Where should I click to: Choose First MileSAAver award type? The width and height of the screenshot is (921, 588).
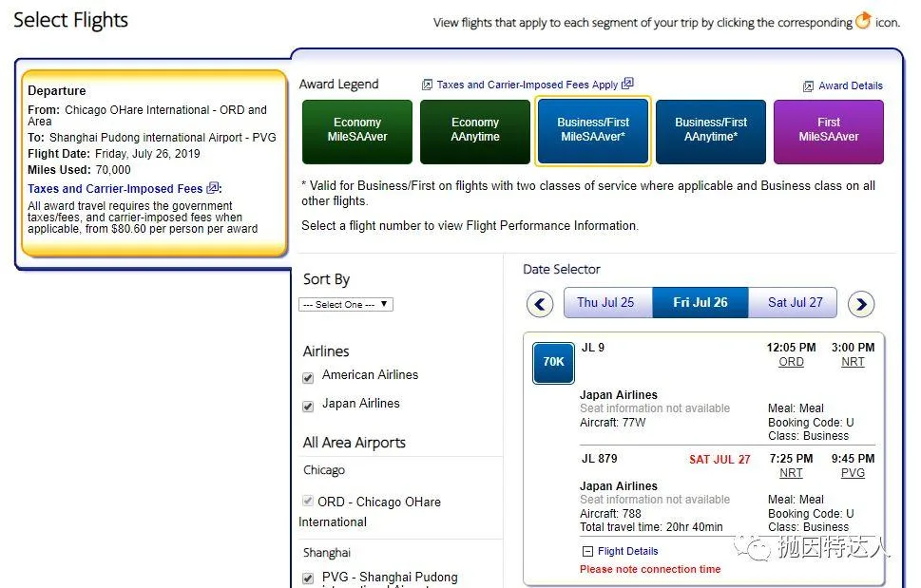click(x=829, y=131)
